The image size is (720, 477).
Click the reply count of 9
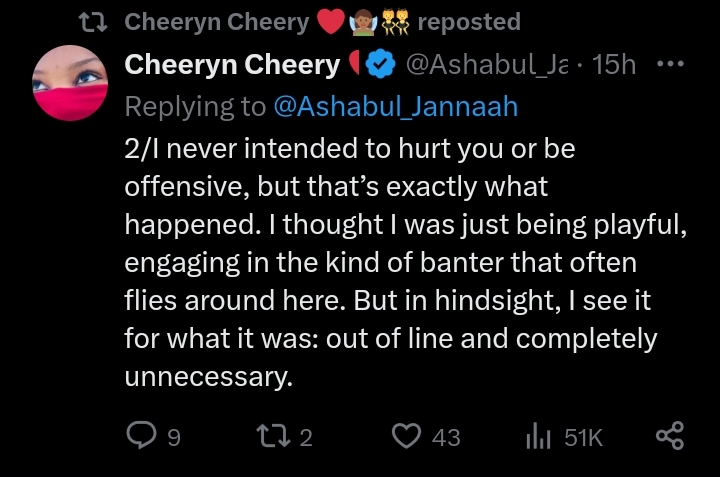click(x=174, y=437)
